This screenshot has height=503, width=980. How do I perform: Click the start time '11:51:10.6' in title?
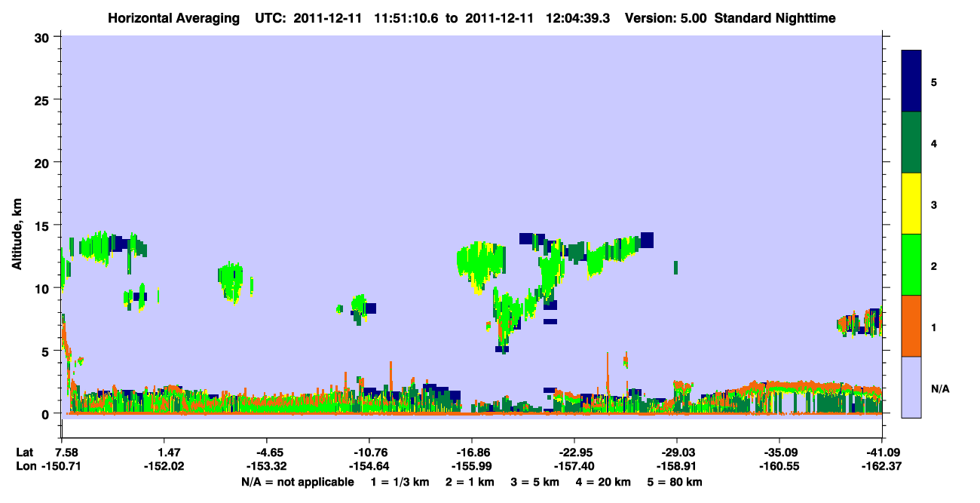point(406,17)
